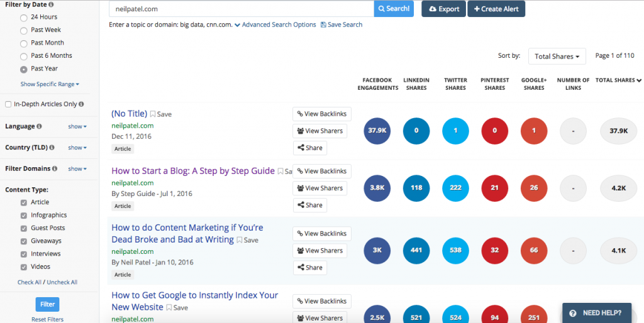Click the Pinterest shares 32 circle

pyautogui.click(x=494, y=250)
